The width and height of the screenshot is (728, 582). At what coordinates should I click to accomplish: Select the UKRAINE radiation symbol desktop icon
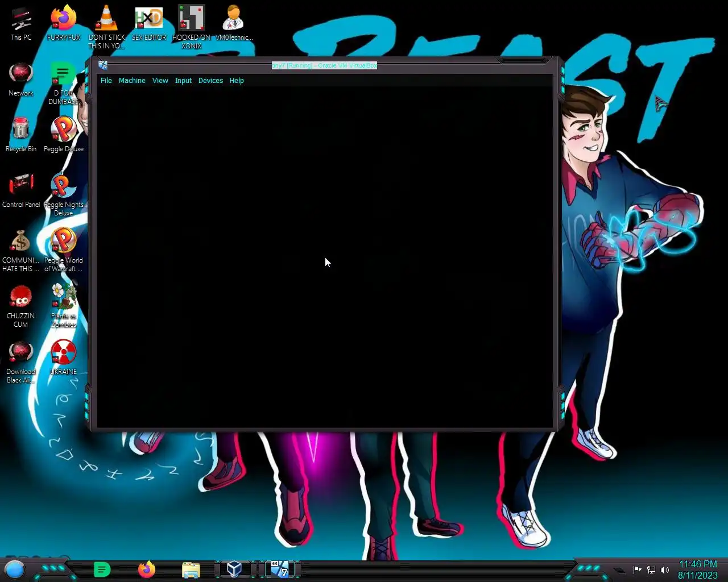pos(64,358)
